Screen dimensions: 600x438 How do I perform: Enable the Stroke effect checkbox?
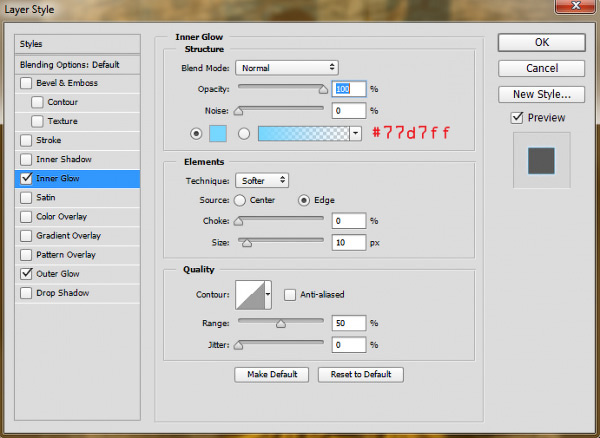click(26, 140)
